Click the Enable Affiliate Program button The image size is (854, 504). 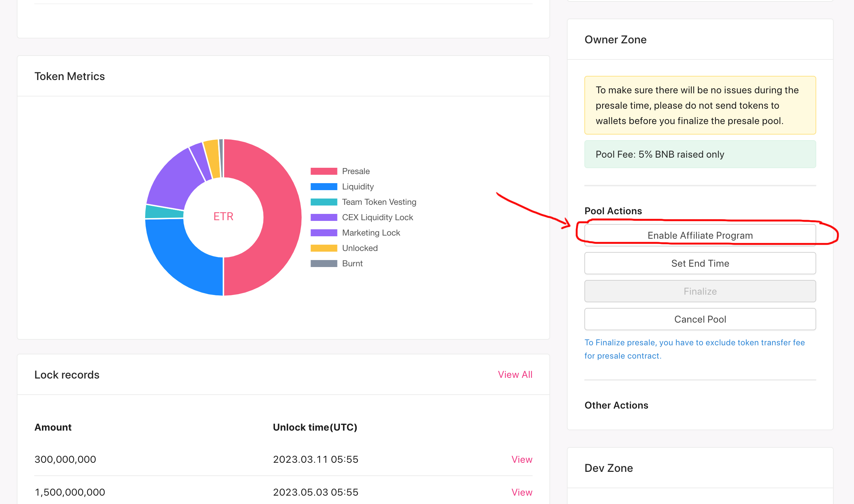point(700,235)
